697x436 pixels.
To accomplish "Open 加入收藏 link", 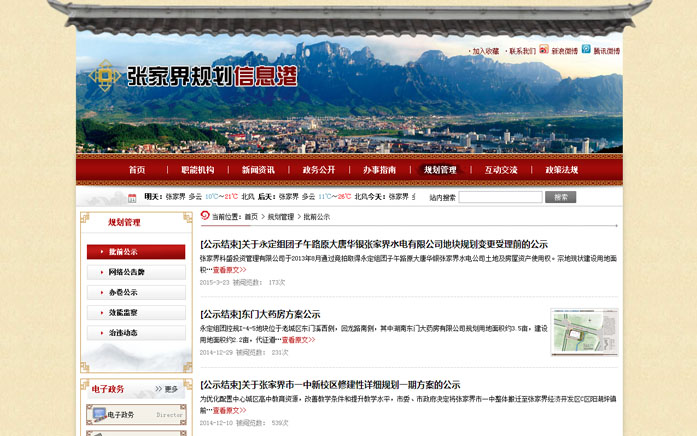I will pos(485,52).
